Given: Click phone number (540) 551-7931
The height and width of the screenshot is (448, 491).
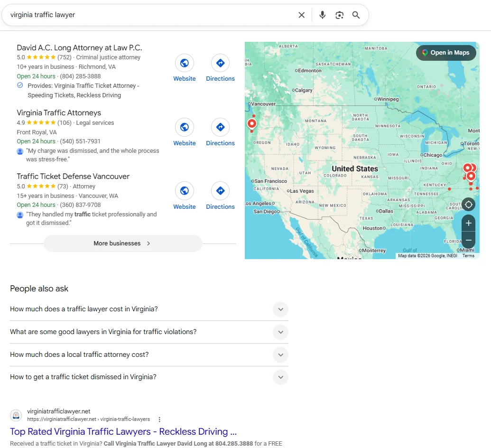Looking at the screenshot, I should pyautogui.click(x=80, y=141).
